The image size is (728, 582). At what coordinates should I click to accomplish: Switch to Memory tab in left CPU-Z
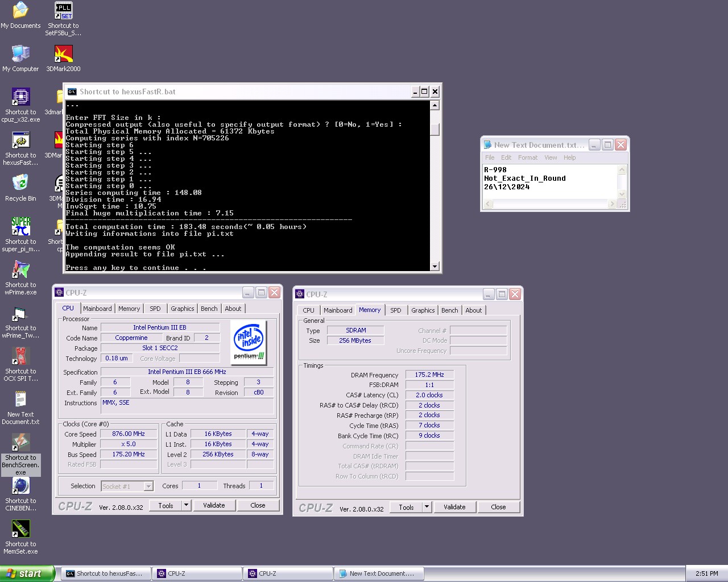pyautogui.click(x=129, y=309)
